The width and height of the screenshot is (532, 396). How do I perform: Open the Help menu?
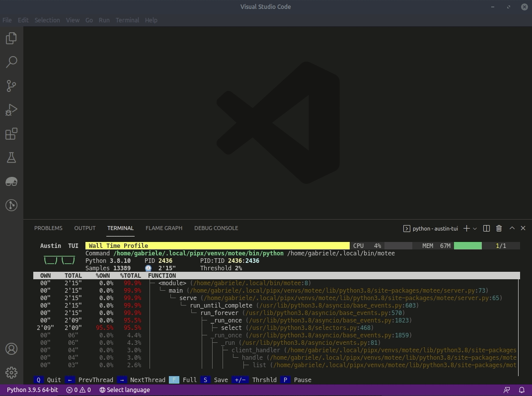[x=151, y=20]
